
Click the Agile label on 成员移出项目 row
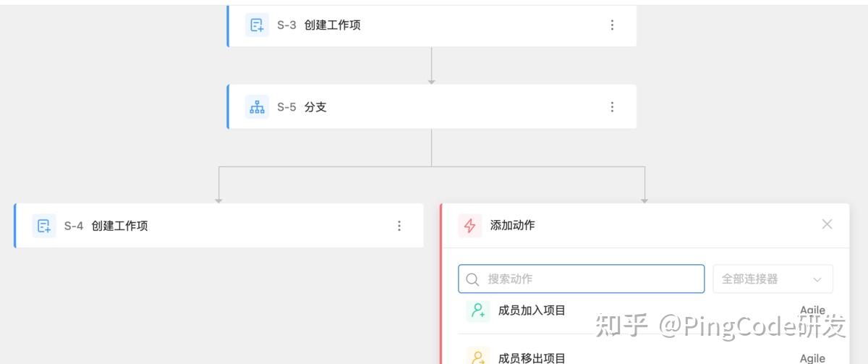point(812,358)
